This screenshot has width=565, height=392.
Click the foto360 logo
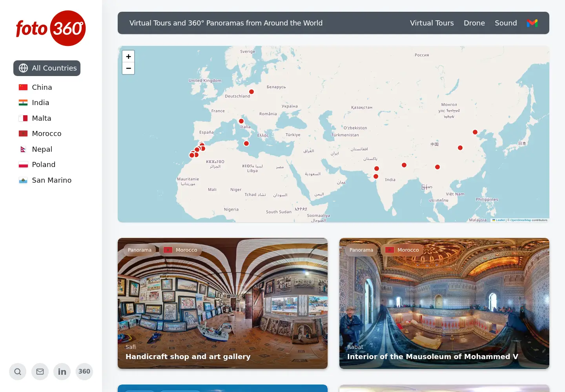[x=51, y=28]
